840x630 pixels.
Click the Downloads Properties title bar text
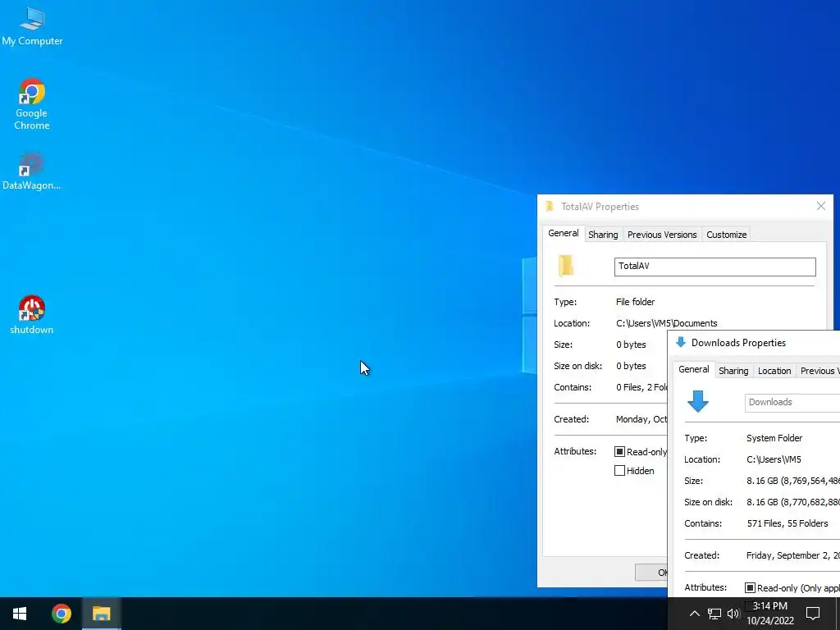click(739, 343)
